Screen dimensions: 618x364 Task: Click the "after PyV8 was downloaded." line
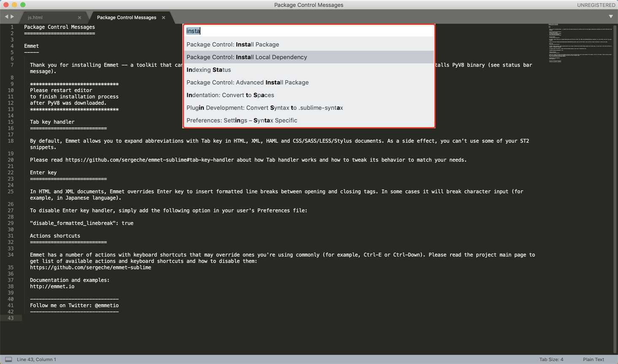click(x=68, y=103)
